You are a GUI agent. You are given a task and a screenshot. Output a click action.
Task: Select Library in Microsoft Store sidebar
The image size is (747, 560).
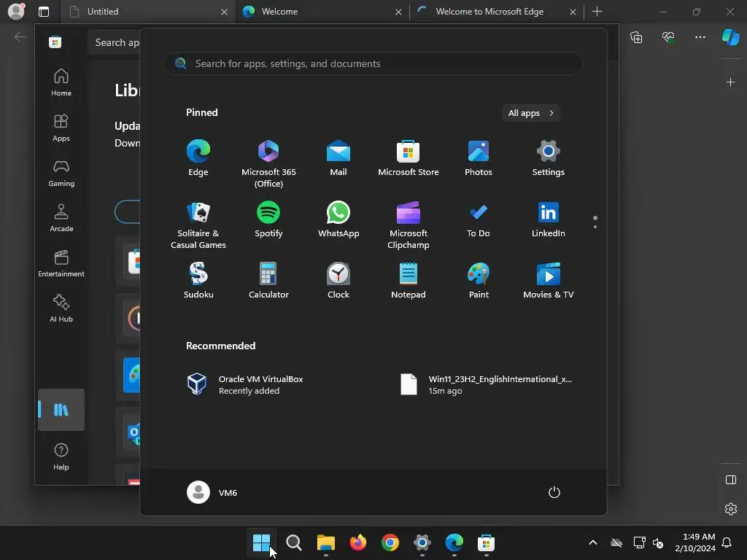[x=61, y=410]
